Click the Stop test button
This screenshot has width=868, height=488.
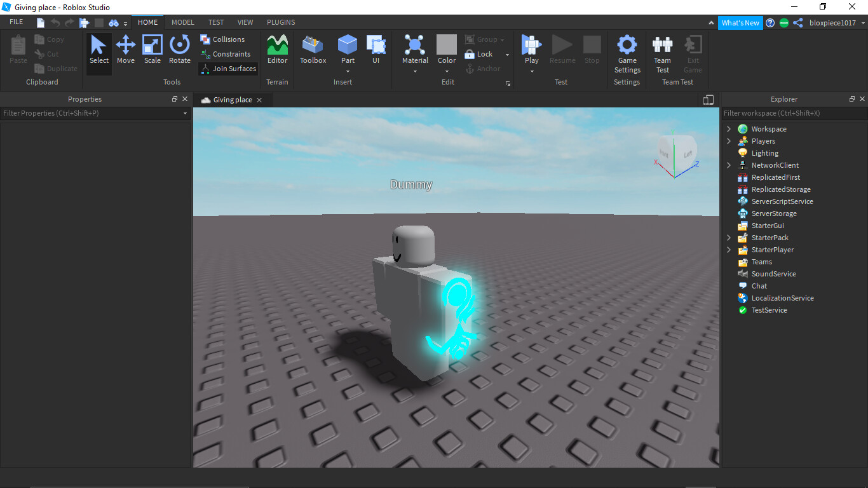pyautogui.click(x=592, y=50)
